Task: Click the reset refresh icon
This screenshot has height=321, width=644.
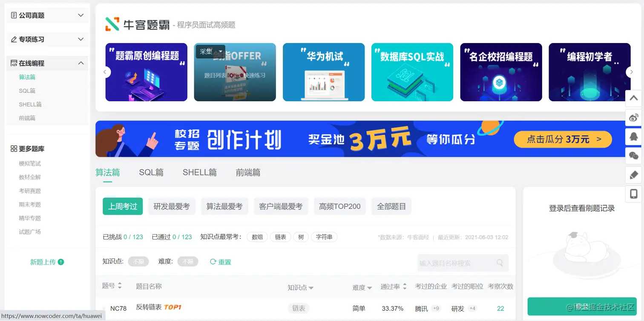Action: pos(213,261)
